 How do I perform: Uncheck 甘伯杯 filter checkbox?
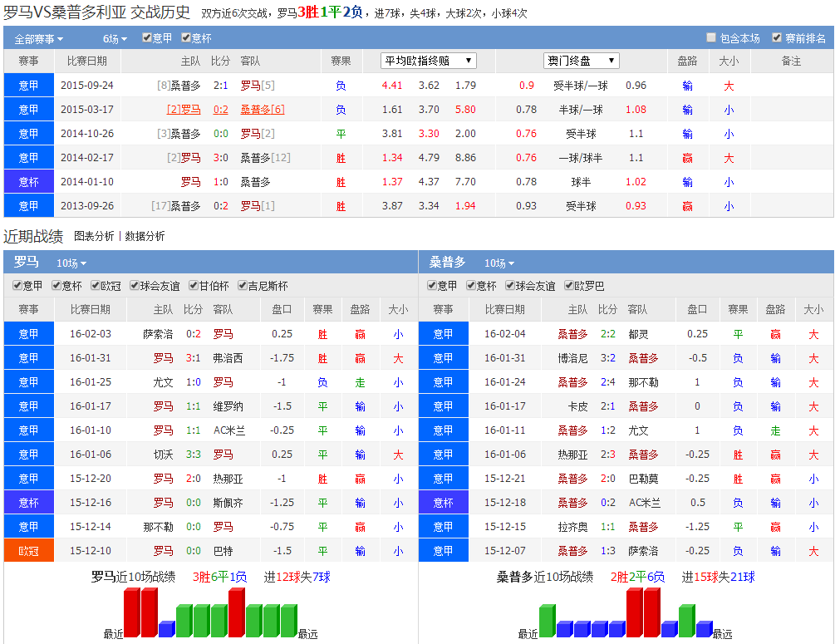coord(194,286)
